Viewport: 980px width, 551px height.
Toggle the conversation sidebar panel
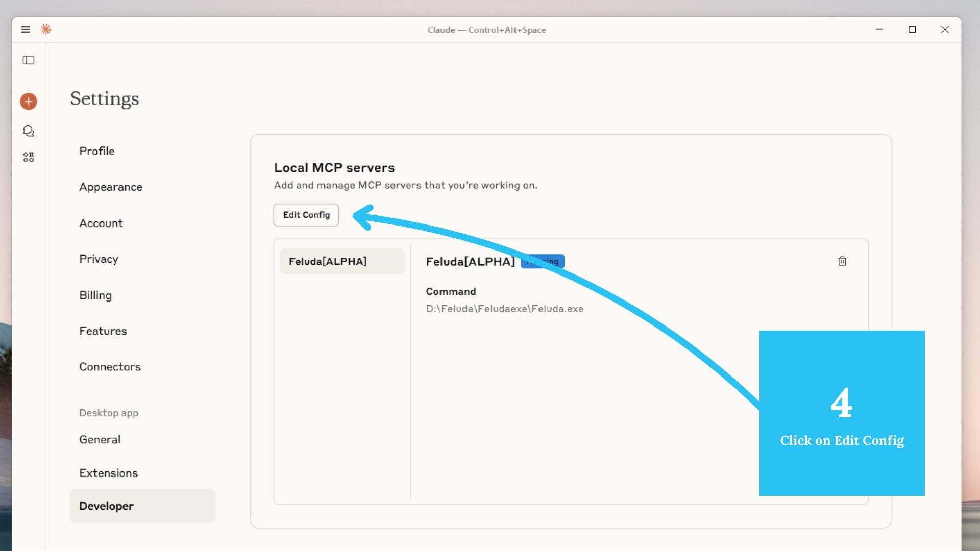click(29, 60)
